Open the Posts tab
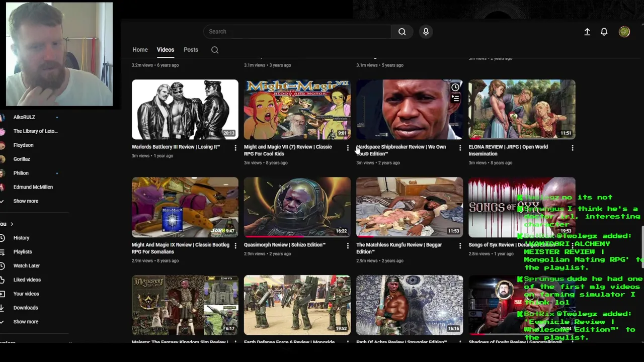 (191, 50)
